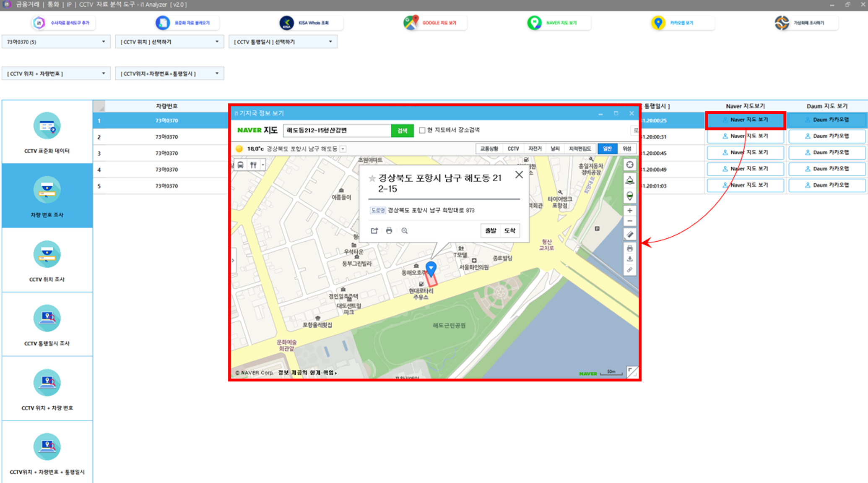Image resolution: width=868 pixels, height=483 pixels.
Task: Click the 차량번호 column header
Action: coord(166,106)
